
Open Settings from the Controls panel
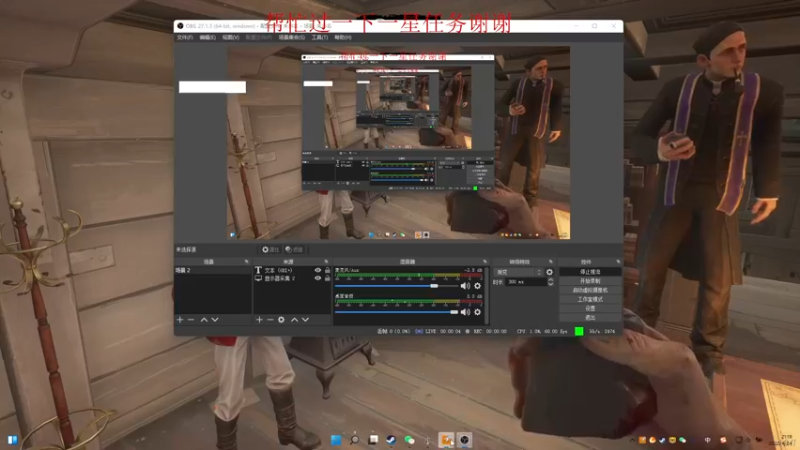pos(590,309)
